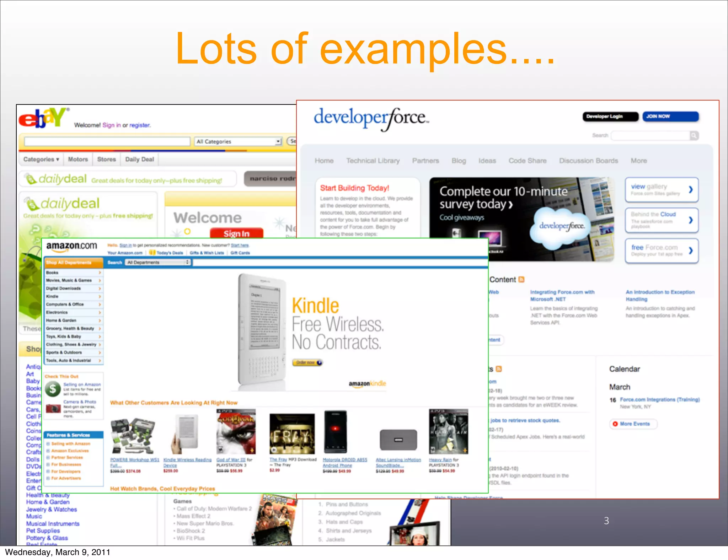Click the amazonkindle logo
The height and width of the screenshot is (560, 728).
click(367, 384)
